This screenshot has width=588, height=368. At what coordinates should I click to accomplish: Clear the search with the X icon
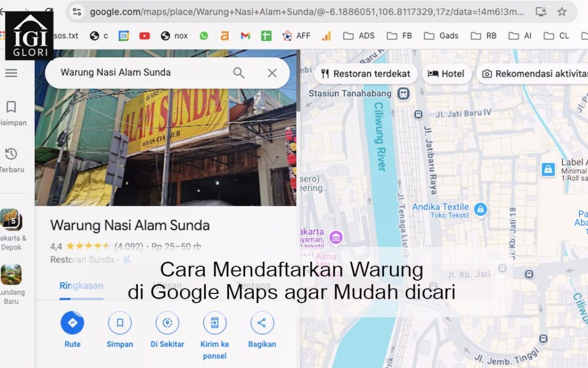[272, 73]
